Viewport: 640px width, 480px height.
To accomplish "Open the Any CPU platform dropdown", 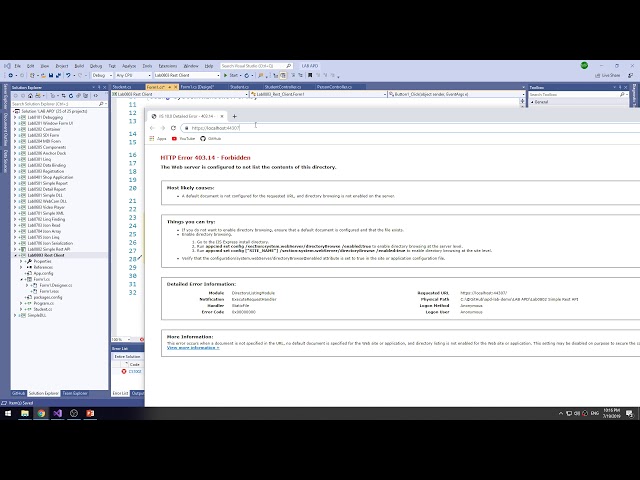I will click(x=133, y=76).
